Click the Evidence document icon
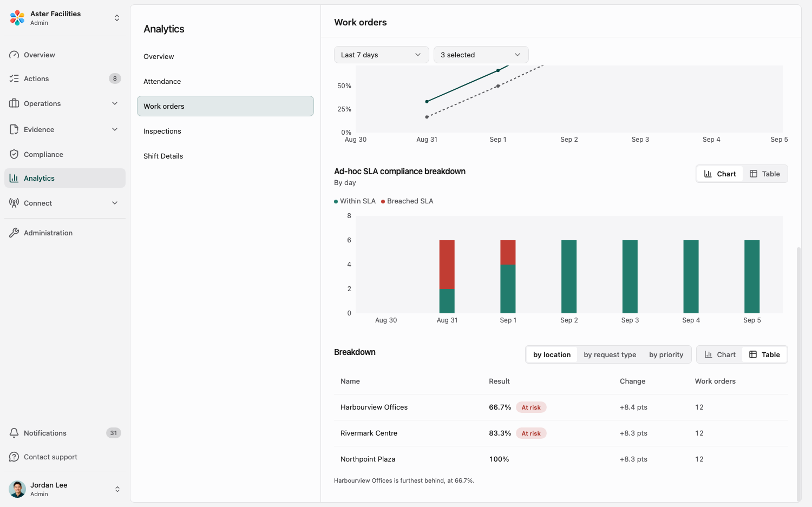Image resolution: width=812 pixels, height=507 pixels. [14, 129]
